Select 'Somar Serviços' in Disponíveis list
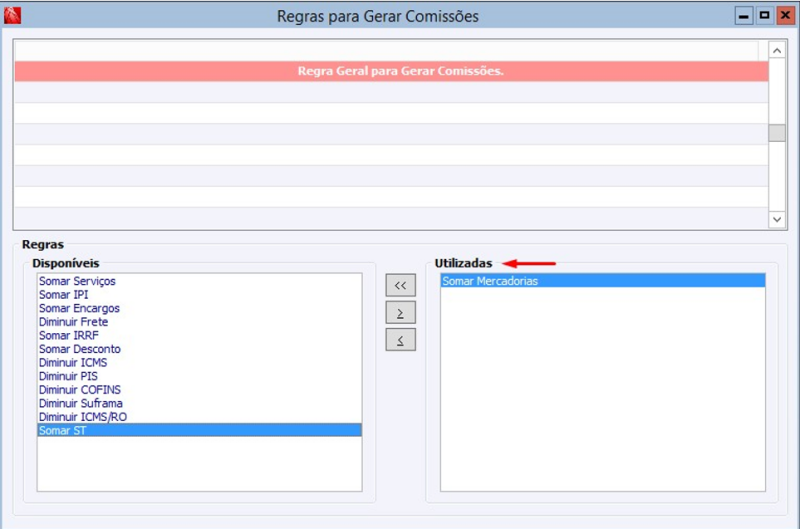 coord(199,281)
